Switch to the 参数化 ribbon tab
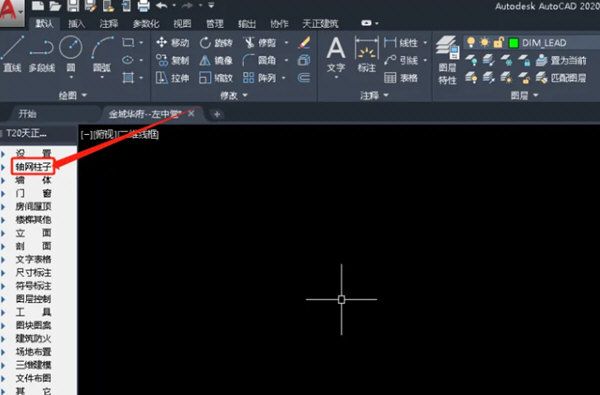Image resolution: width=600 pixels, height=395 pixels. [146, 24]
